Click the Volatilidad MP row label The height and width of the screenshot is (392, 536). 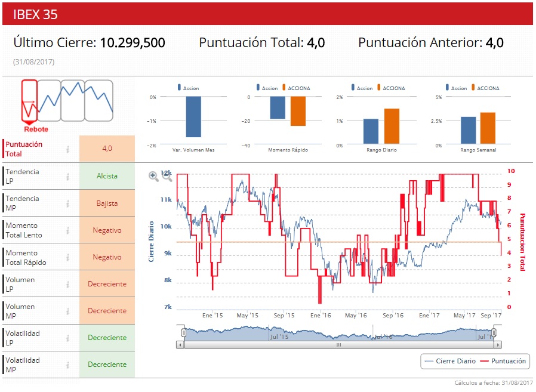click(23, 365)
